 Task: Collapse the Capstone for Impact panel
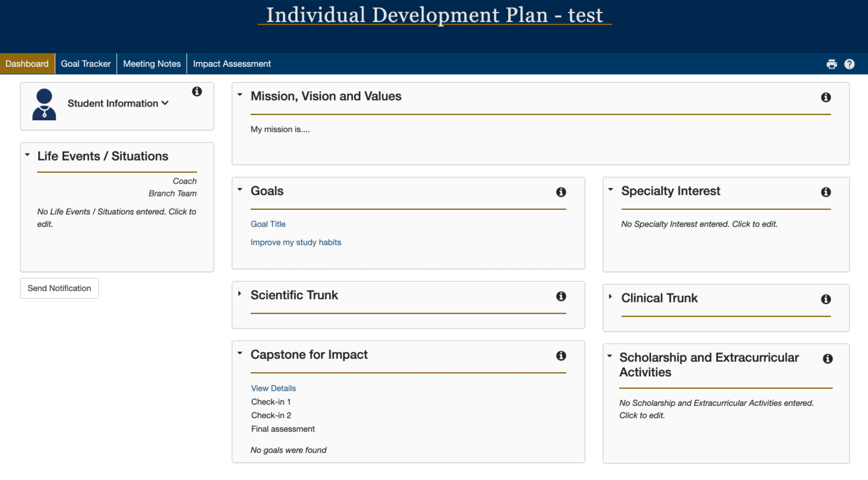(x=240, y=353)
